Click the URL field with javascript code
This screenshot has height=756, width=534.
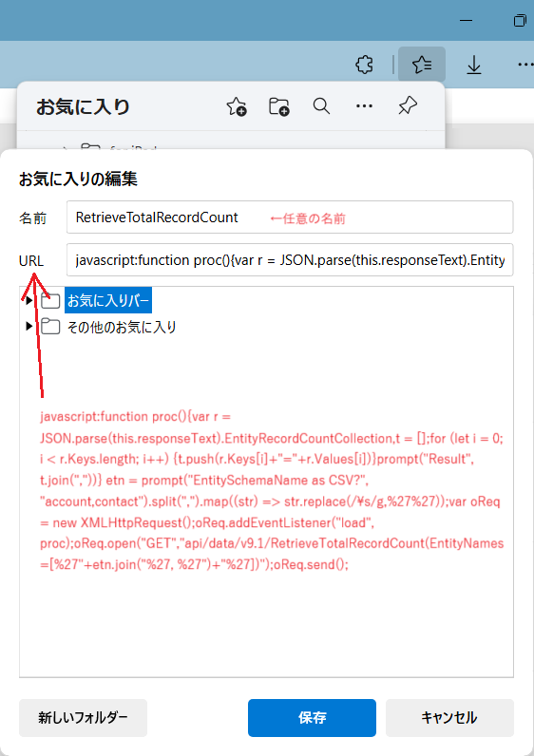(x=290, y=260)
